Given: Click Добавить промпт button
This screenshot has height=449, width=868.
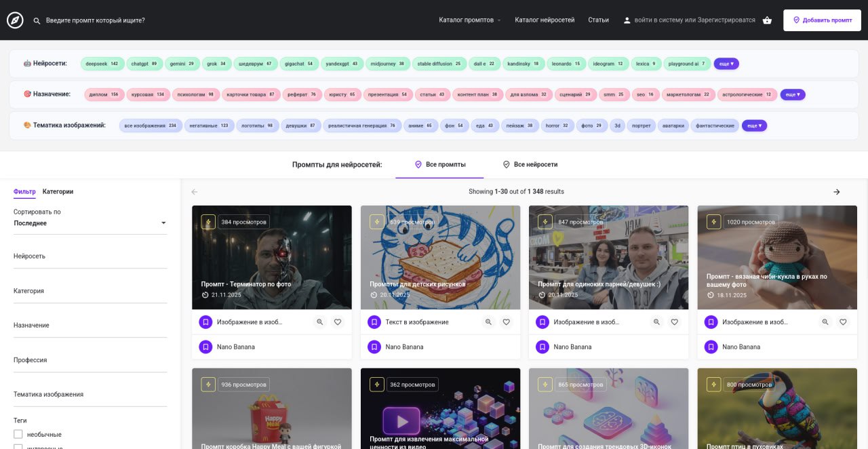Looking at the screenshot, I should [x=822, y=20].
